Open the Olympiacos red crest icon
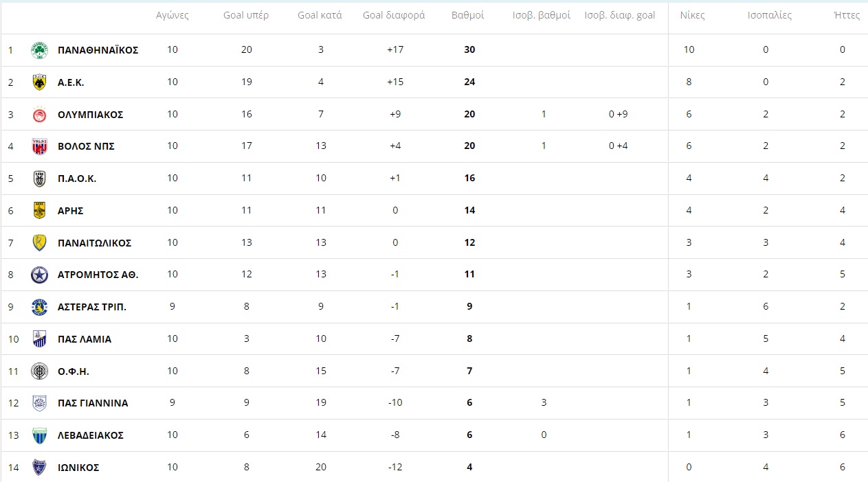 pyautogui.click(x=40, y=115)
